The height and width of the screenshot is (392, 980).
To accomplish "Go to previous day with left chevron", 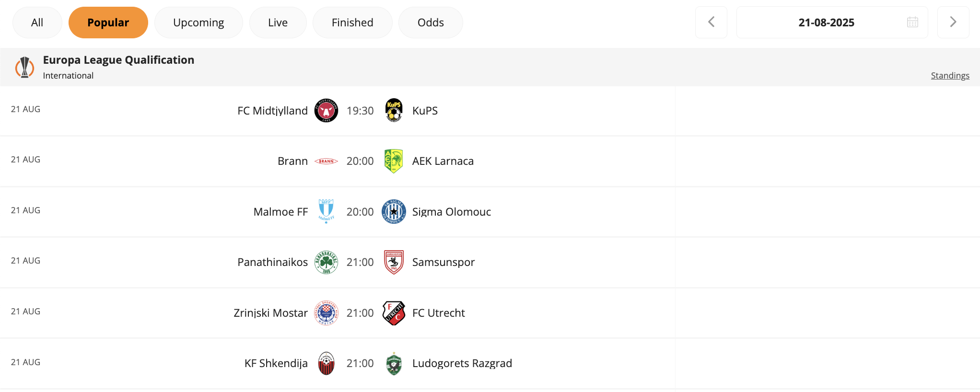I will (x=711, y=22).
